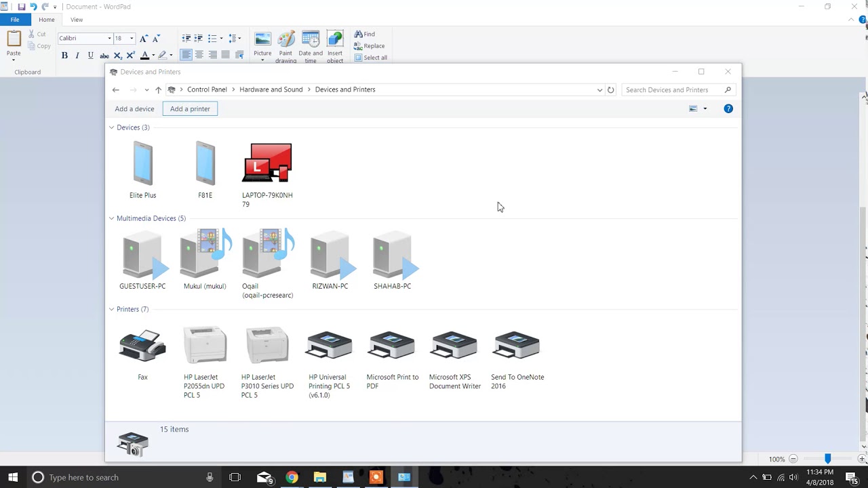Justify text in WordPad ribbon
This screenshot has height=488, width=868.
(x=225, y=55)
